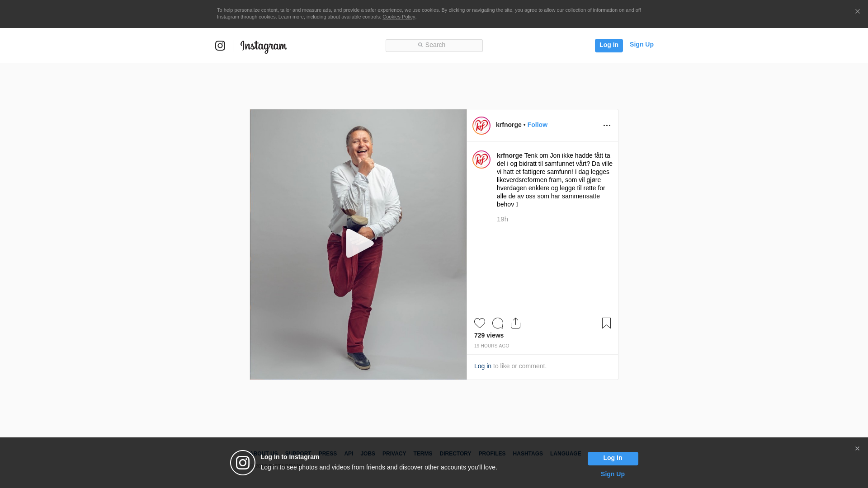The height and width of the screenshot is (488, 868).
Task: Click the 19h timestamp under the caption
Action: pyautogui.click(x=502, y=219)
